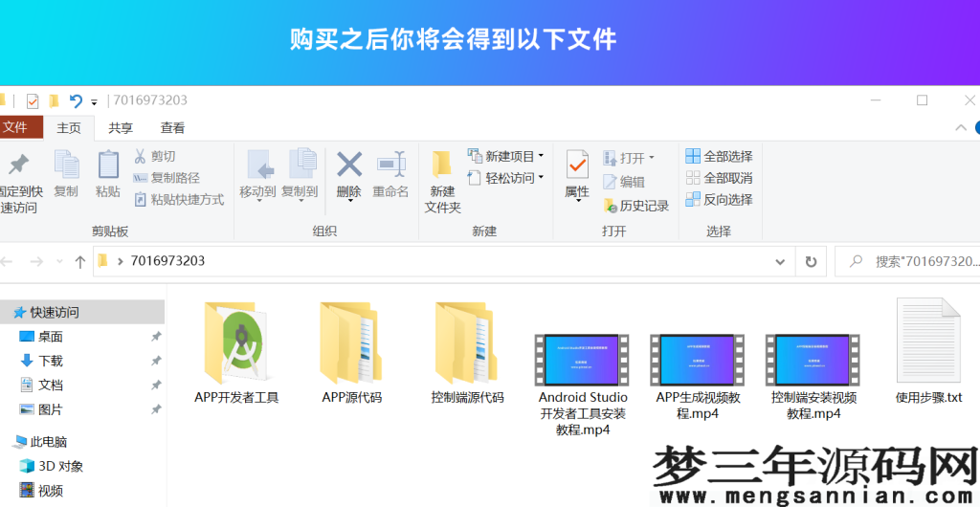Click the Desktop pin icon

[156, 337]
